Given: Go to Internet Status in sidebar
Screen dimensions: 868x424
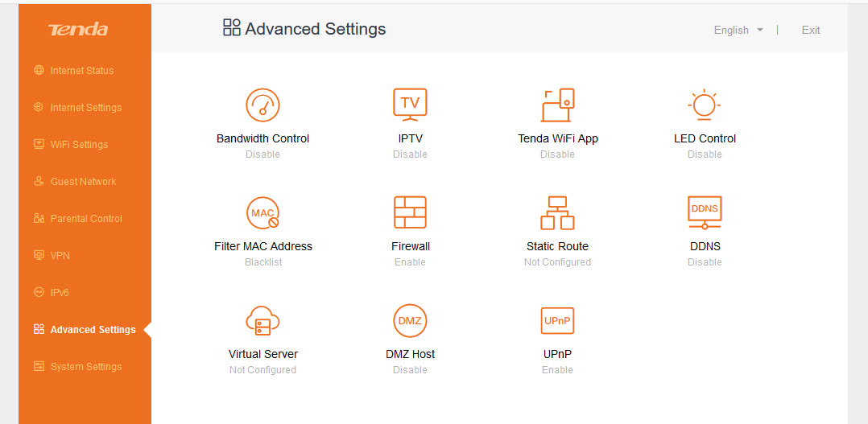Looking at the screenshot, I should (x=81, y=71).
